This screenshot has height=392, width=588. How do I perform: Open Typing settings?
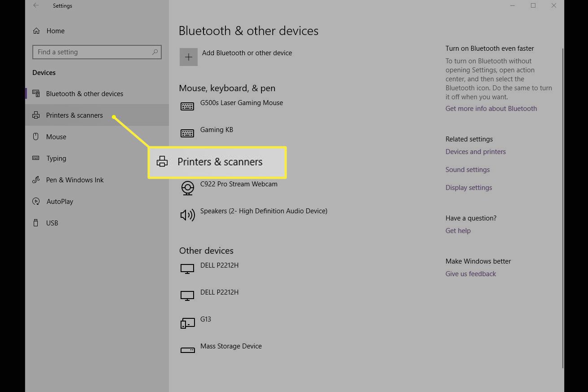coord(97,158)
